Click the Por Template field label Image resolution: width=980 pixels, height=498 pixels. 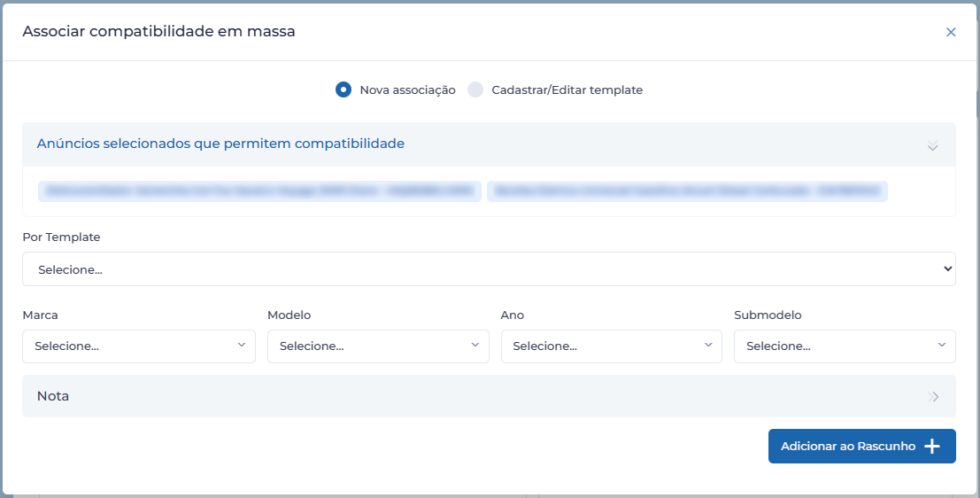coord(61,237)
